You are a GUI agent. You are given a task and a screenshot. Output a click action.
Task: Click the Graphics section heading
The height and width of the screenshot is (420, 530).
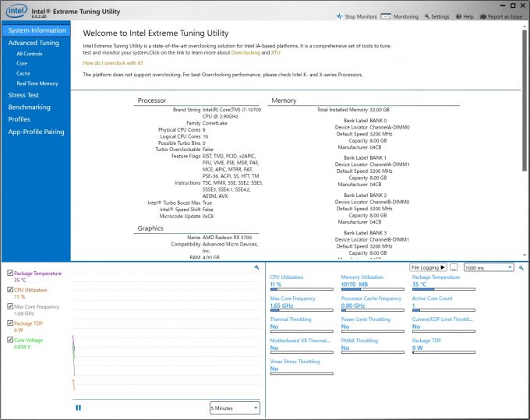coord(150,228)
